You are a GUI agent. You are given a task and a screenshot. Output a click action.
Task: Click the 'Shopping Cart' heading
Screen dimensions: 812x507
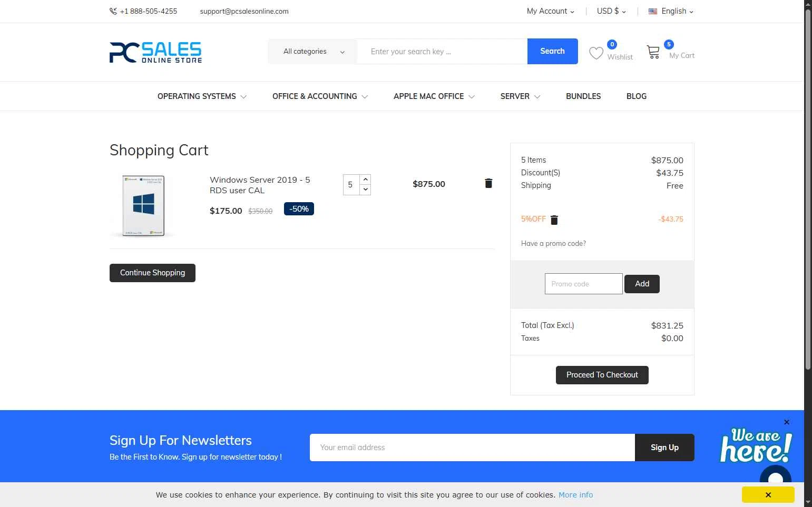click(159, 151)
